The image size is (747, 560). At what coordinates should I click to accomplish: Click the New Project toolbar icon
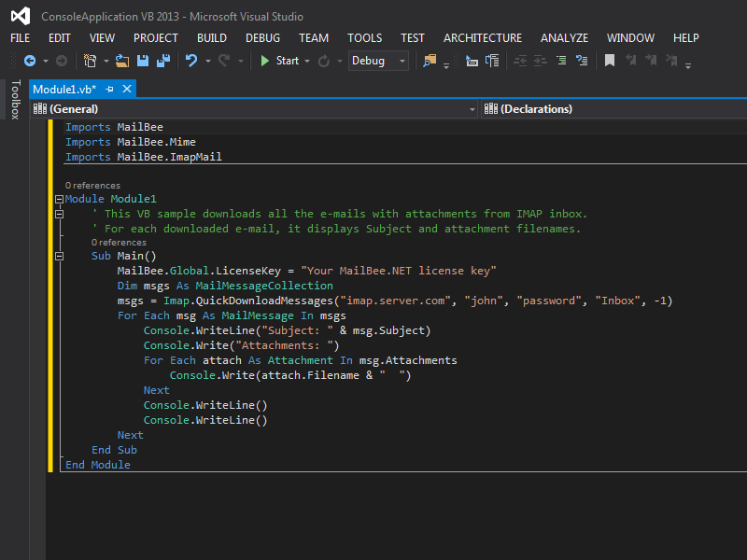click(90, 61)
